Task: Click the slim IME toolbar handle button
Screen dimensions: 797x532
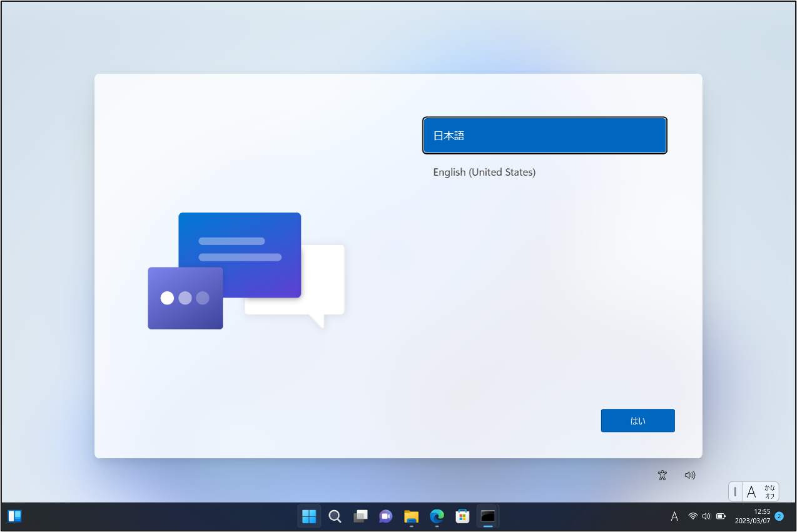Action: click(x=734, y=491)
